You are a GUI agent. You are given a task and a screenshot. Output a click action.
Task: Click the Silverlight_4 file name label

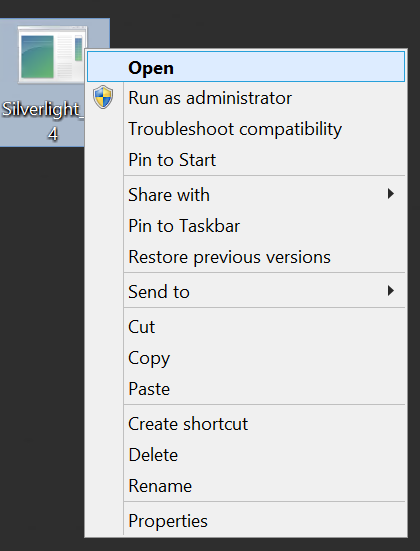(x=43, y=121)
